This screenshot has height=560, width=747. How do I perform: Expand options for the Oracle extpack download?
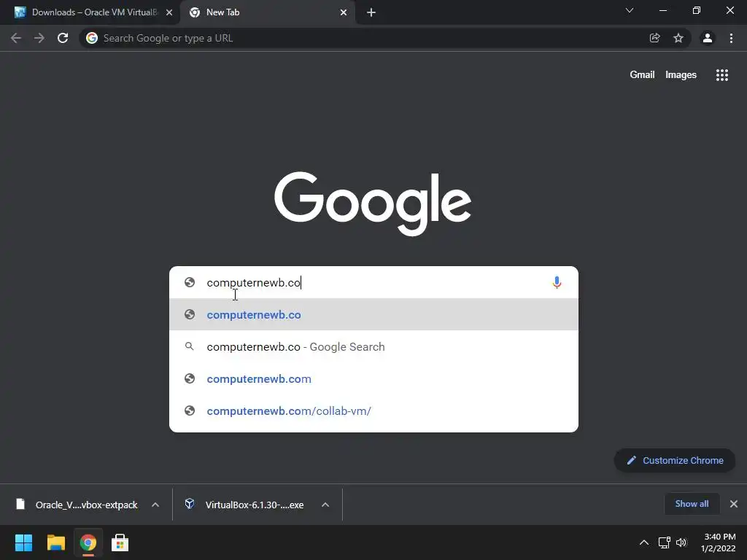pos(155,505)
